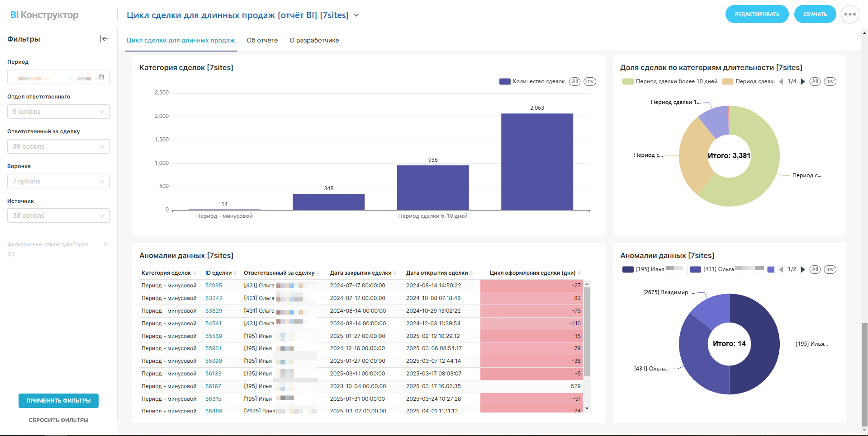The image size is (868, 436).
Task: Open the Отдел ответственного dropdown
Action: tap(58, 112)
